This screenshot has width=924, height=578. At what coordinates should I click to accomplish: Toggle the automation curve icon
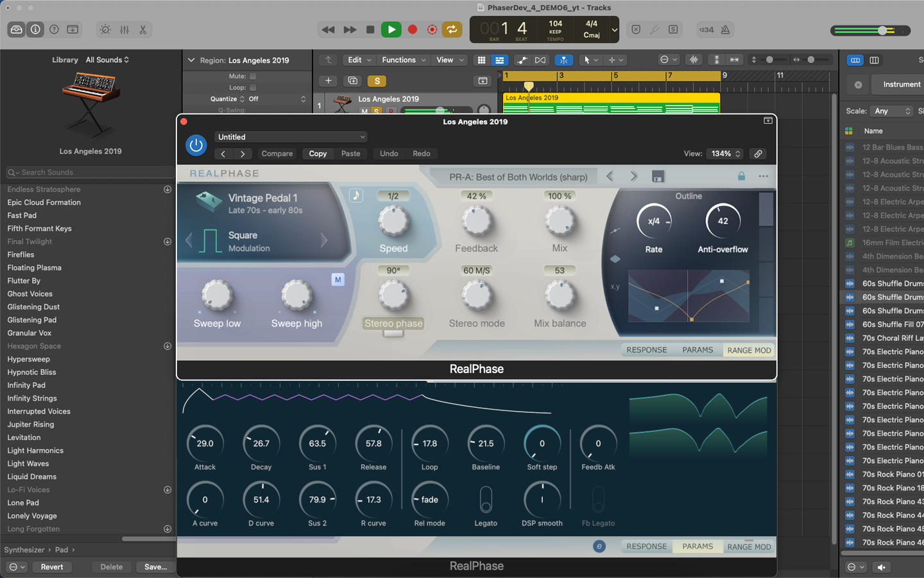tap(522, 60)
